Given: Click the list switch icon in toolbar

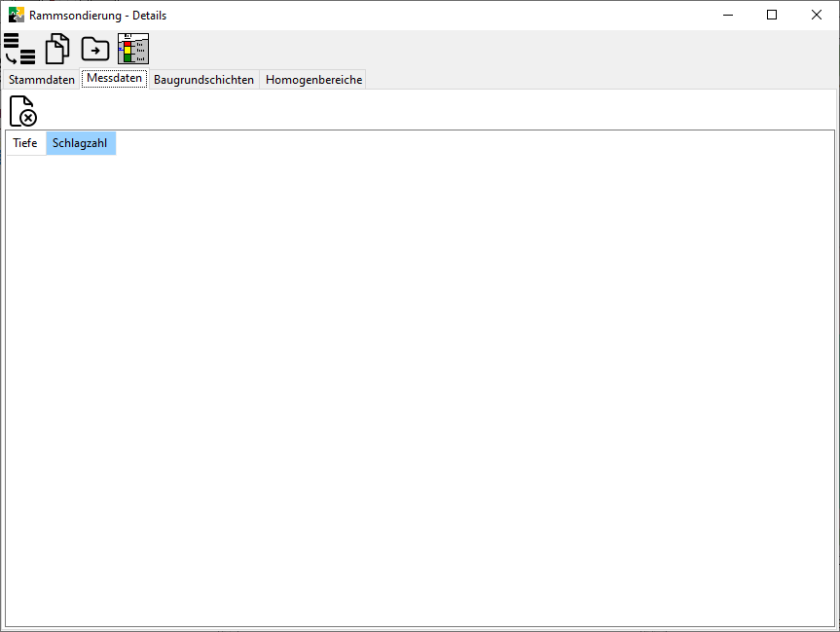Looking at the screenshot, I should 18,49.
